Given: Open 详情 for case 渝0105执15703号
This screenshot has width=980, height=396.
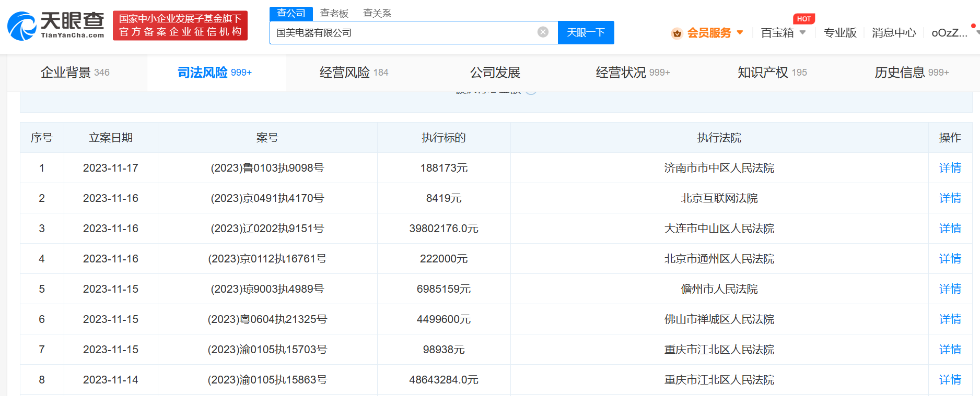Looking at the screenshot, I should (950, 350).
